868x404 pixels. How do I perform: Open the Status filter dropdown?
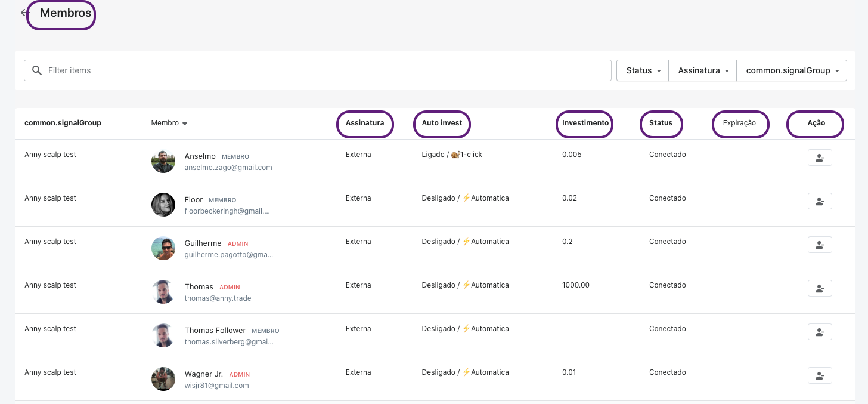click(643, 70)
